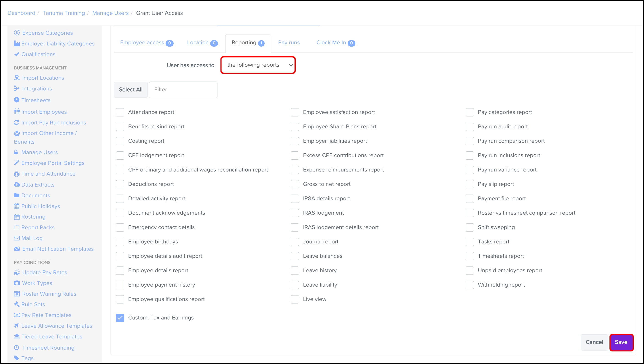The image size is (644, 364).
Task: Uncheck Custom: Tax and Earnings checkbox
Action: coord(120,318)
